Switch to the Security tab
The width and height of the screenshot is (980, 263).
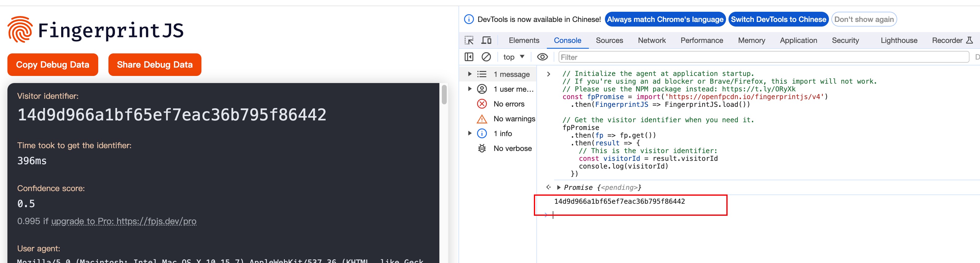845,40
